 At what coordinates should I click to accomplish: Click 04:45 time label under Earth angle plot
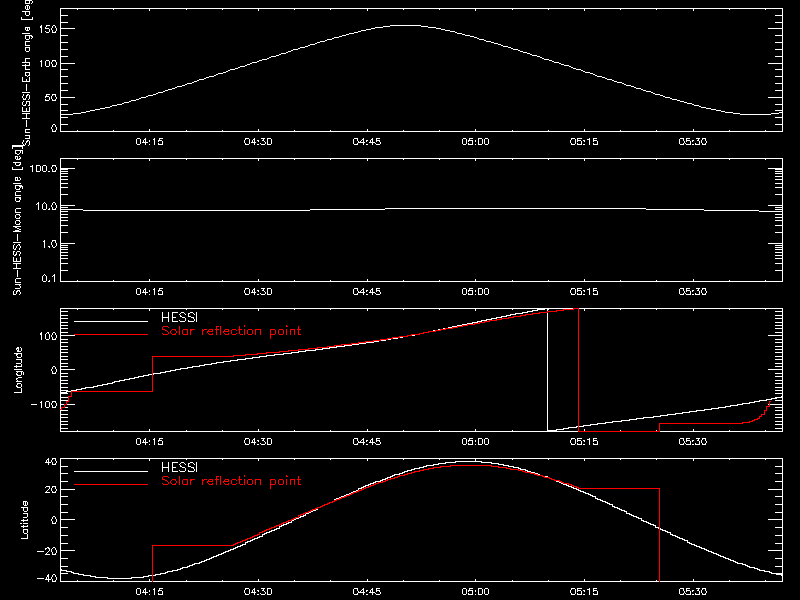click(367, 142)
